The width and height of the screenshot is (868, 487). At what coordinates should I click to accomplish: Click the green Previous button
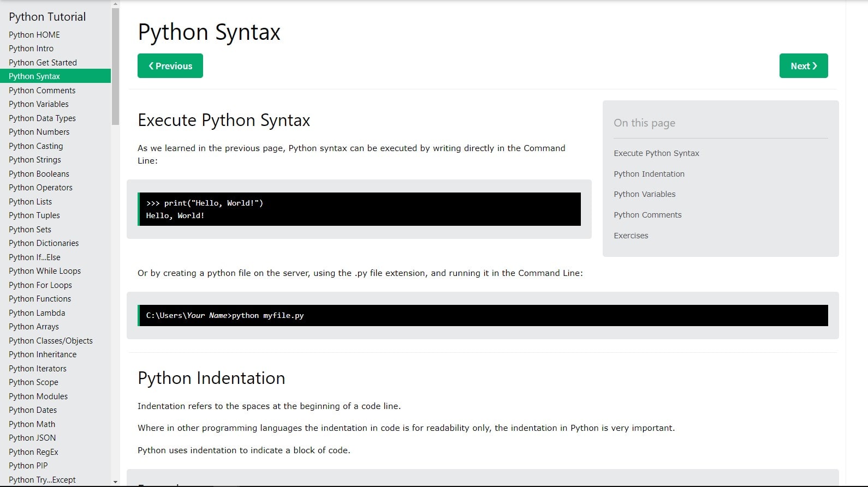(170, 66)
